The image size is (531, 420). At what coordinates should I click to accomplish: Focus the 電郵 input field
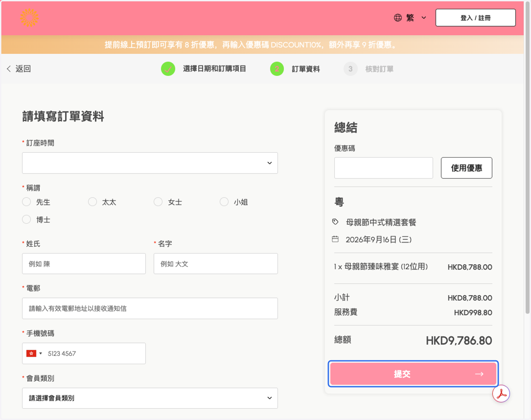150,308
